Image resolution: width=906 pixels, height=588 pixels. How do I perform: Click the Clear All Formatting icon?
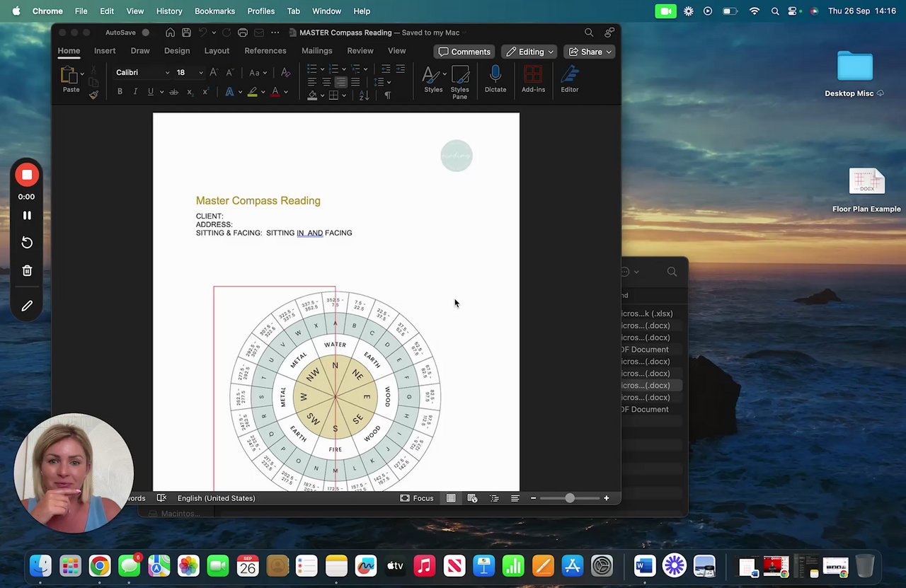(x=285, y=73)
